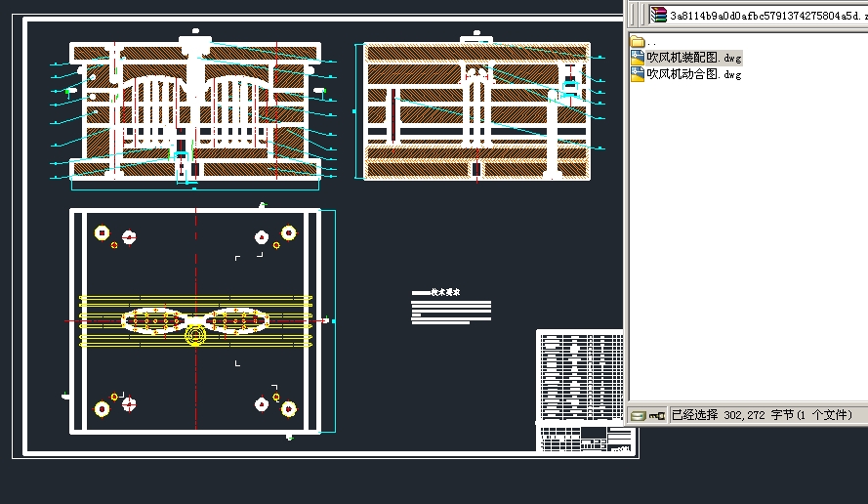This screenshot has width=868, height=504.
Task: Click the side section view in the CAD drawing
Action: pos(477,106)
